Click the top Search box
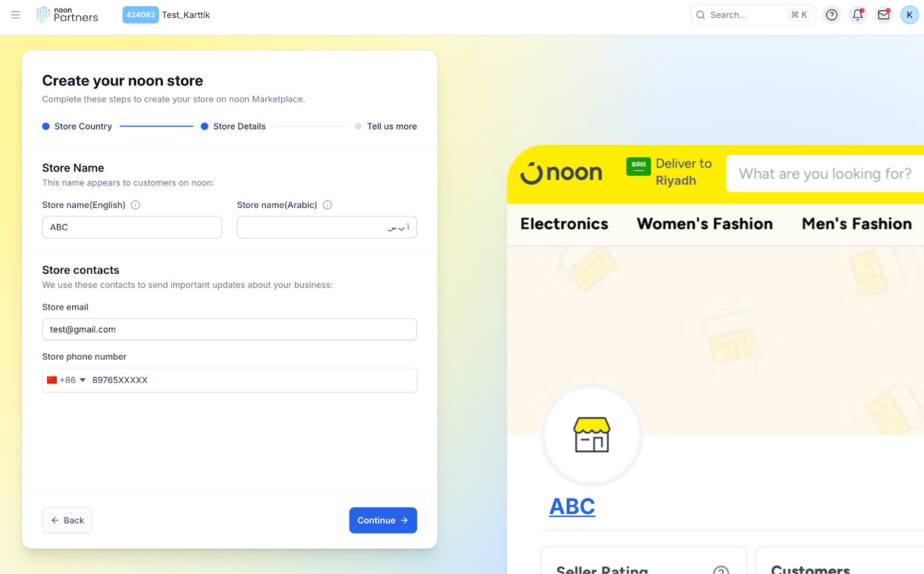The height and width of the screenshot is (574, 924). tap(745, 15)
